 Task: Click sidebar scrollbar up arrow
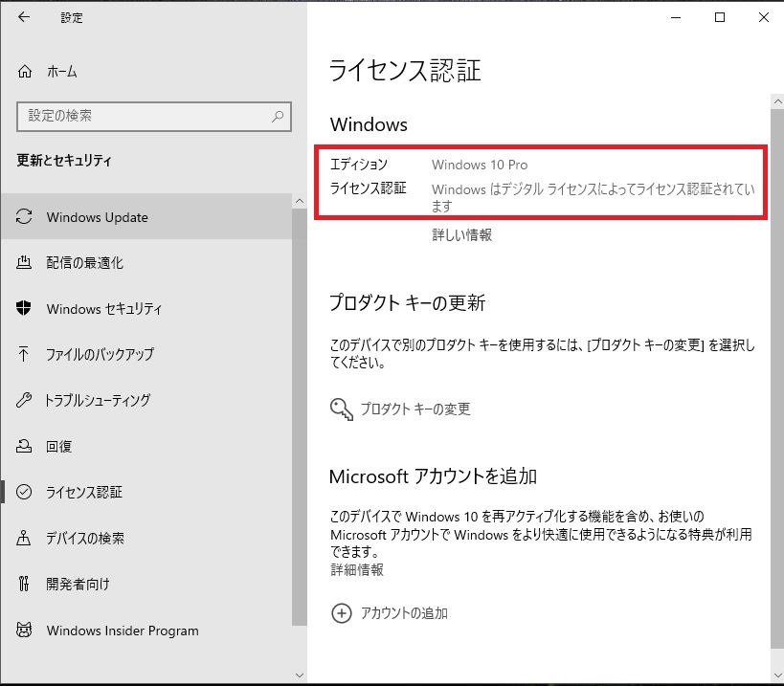click(x=300, y=201)
